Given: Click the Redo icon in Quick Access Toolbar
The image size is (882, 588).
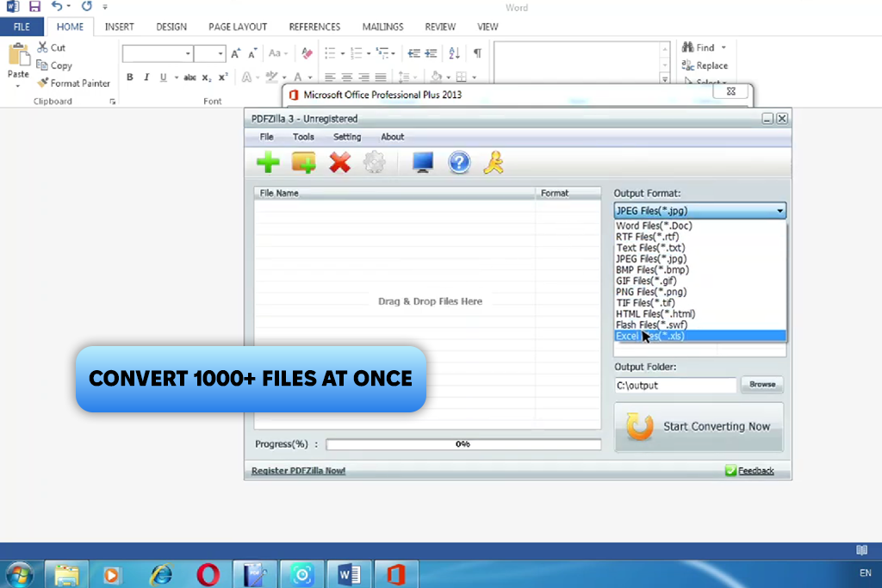Looking at the screenshot, I should (x=87, y=6).
